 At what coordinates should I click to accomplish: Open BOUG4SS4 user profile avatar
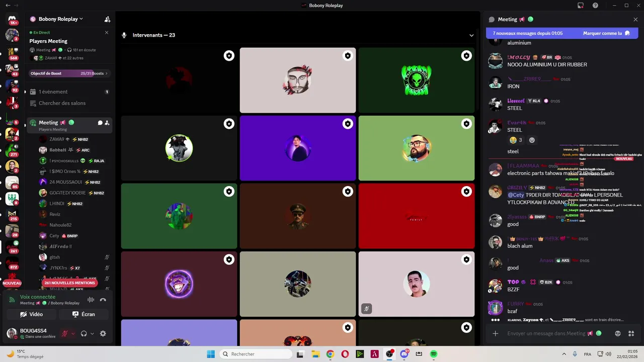pos(11,333)
